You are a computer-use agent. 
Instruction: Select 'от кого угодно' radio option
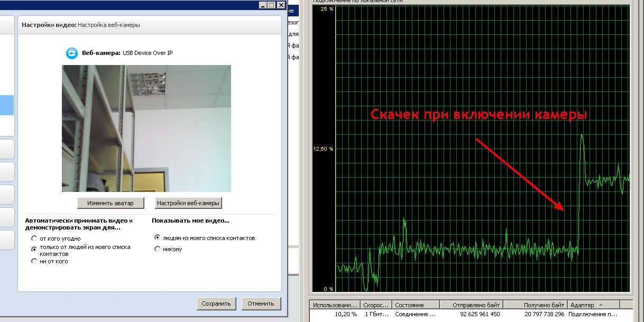click(34, 238)
